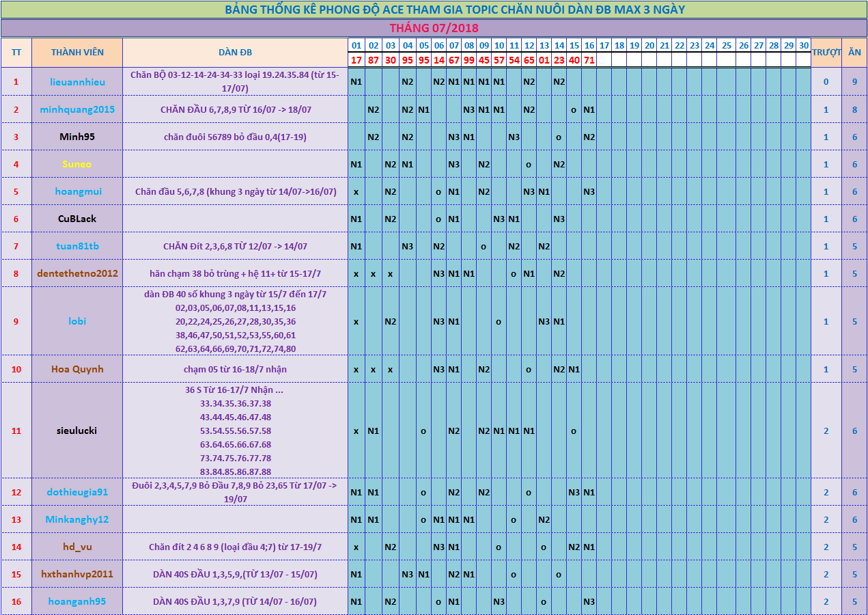
Task: Select member Hoa Quynh
Action: pos(77,369)
